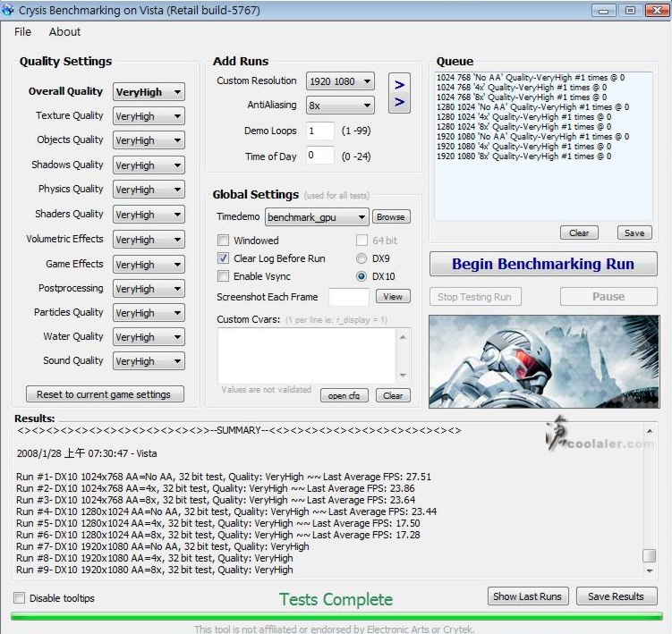Click Custom Cvars scroll up arrow
Image resolution: width=672 pixels, height=634 pixels.
tap(403, 337)
